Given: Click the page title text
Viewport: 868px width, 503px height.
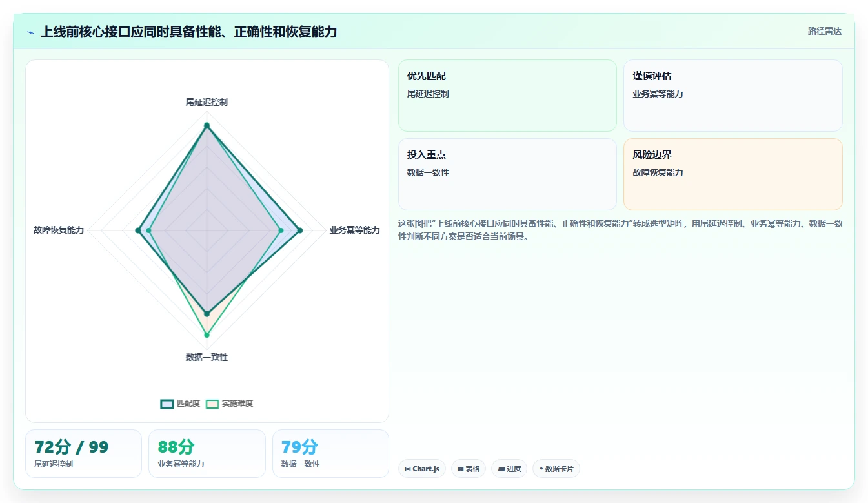Looking at the screenshot, I should (188, 32).
